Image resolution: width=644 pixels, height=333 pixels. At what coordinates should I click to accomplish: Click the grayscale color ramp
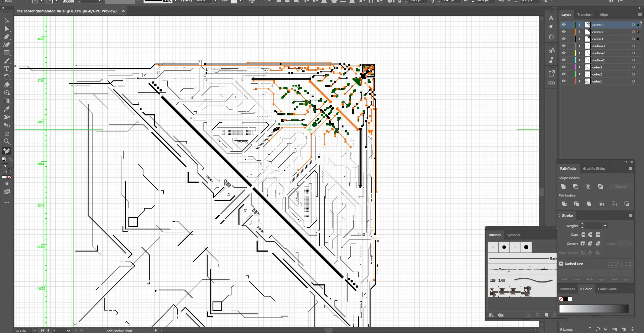(594, 309)
